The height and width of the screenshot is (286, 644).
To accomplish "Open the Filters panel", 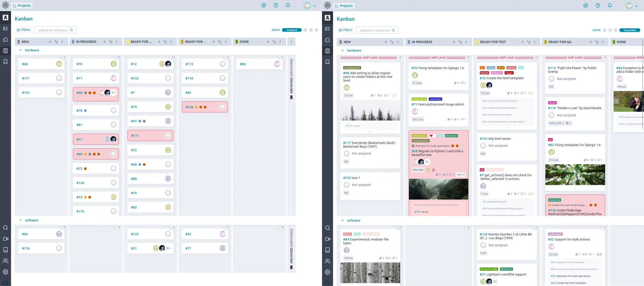I will tap(24, 29).
